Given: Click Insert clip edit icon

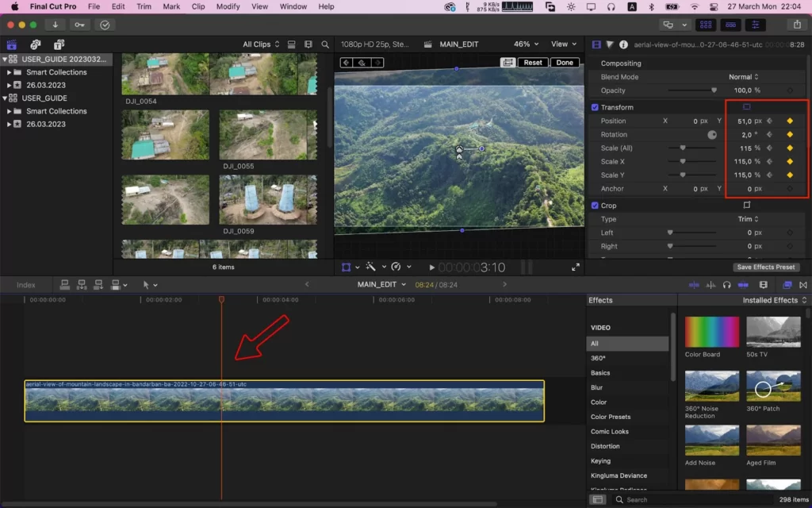Looking at the screenshot, I should click(82, 285).
